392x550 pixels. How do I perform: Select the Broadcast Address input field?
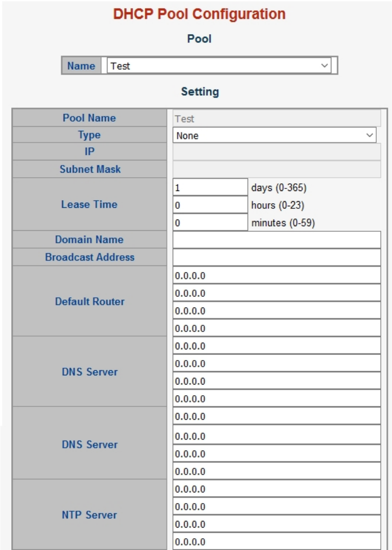pos(276,257)
